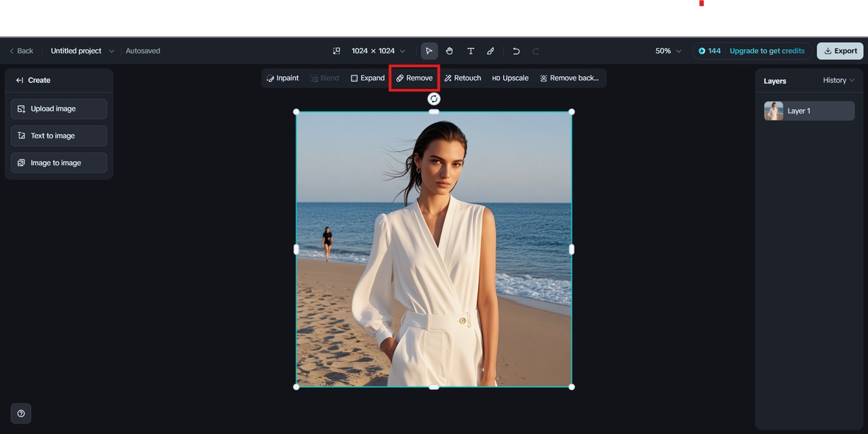The image size is (868, 434).
Task: Select the Retouch tool
Action: pos(462,78)
